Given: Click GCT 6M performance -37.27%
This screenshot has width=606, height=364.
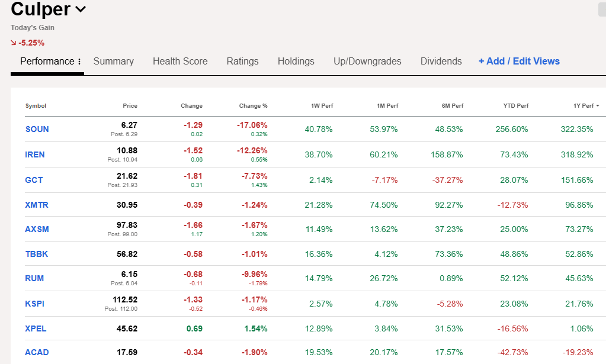Looking at the screenshot, I should pos(448,181).
